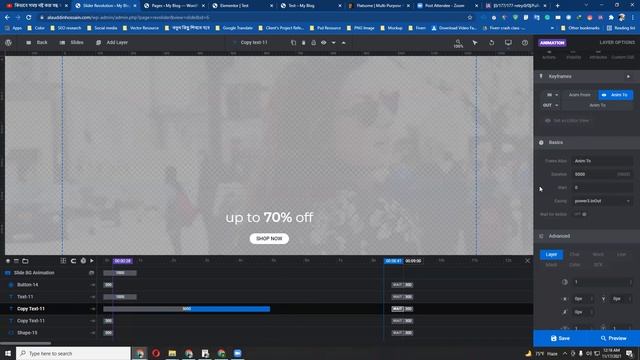The width and height of the screenshot is (640, 360).
Task: Click the Set as Editor View eye option
Action: pos(567,121)
